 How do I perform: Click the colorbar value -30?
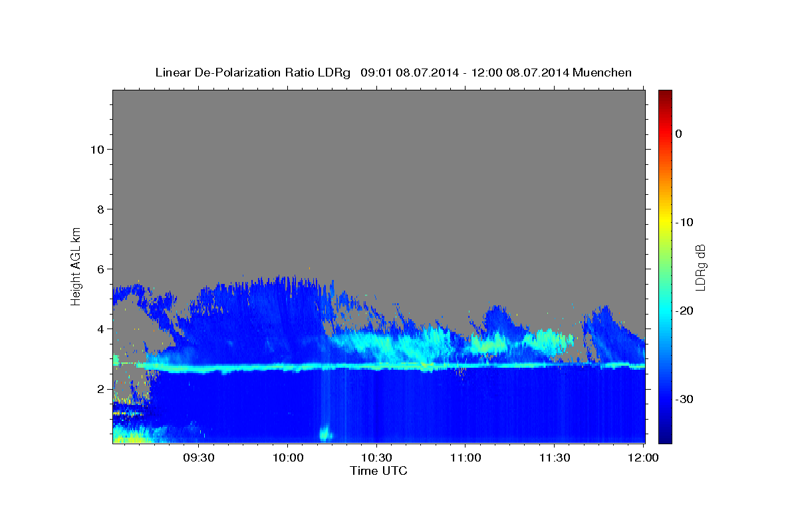click(x=685, y=399)
